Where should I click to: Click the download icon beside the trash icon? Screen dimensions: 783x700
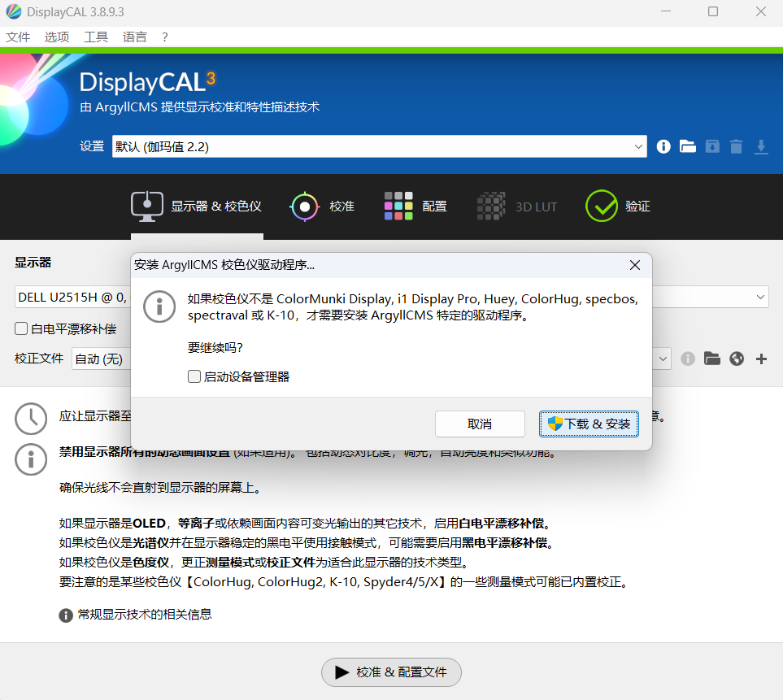[x=760, y=146]
